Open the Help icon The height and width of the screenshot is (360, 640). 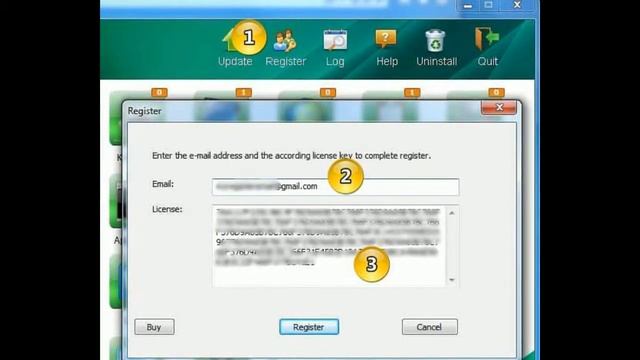386,40
